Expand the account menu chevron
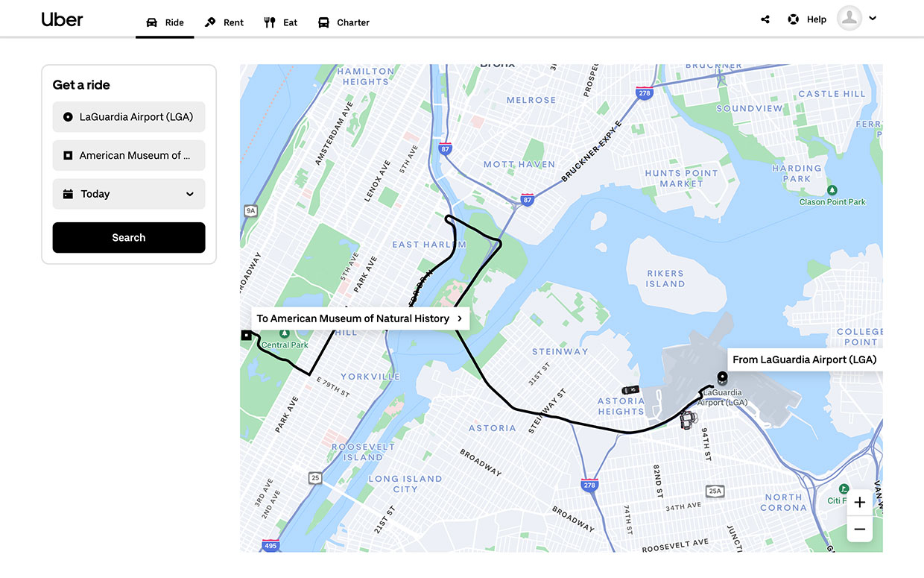 point(873,19)
